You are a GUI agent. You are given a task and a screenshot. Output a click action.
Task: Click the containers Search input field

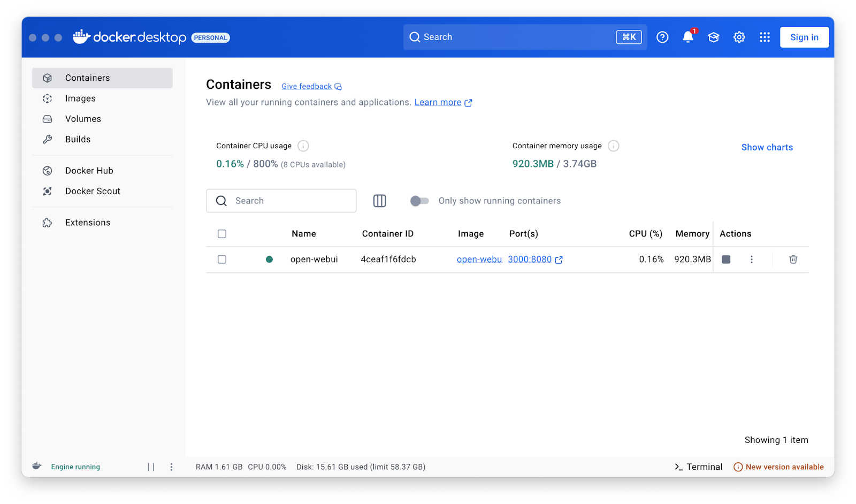(x=281, y=201)
